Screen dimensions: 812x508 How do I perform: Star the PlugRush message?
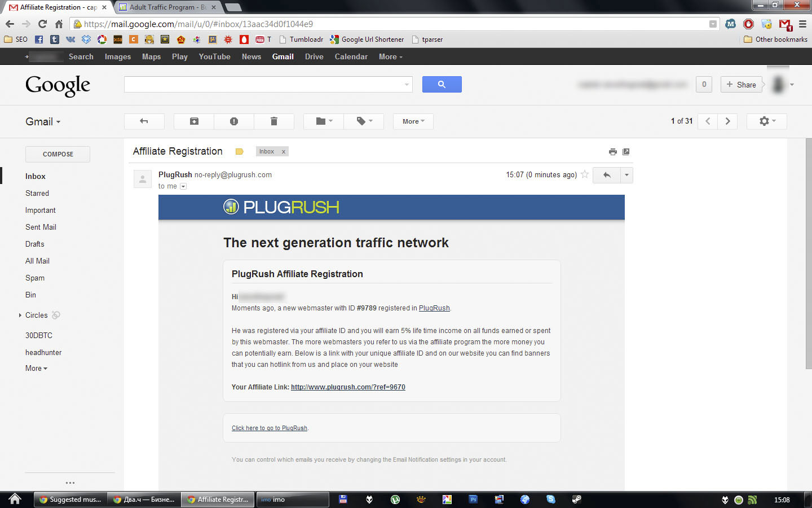[x=585, y=174]
